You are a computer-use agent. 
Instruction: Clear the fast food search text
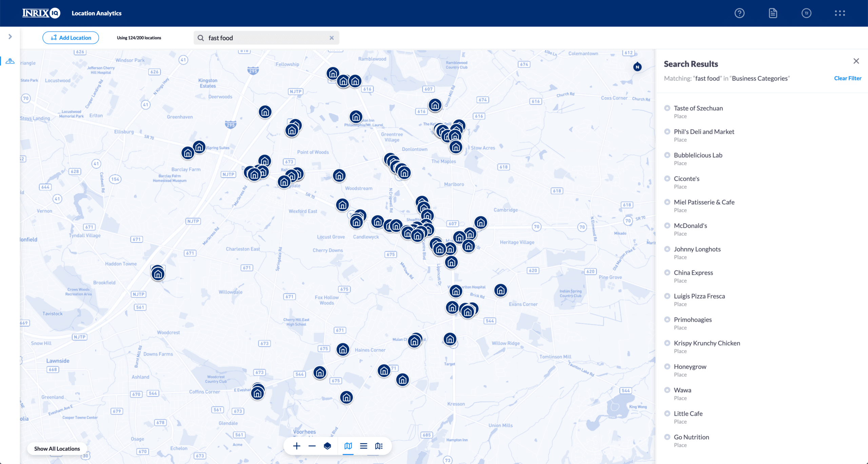332,38
